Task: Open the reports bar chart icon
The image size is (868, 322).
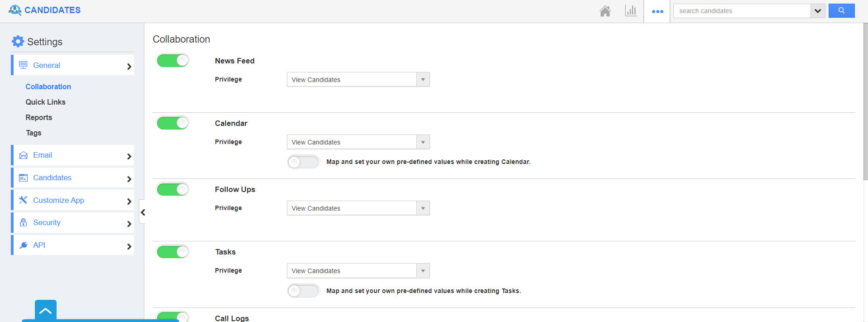Action: 630,11
